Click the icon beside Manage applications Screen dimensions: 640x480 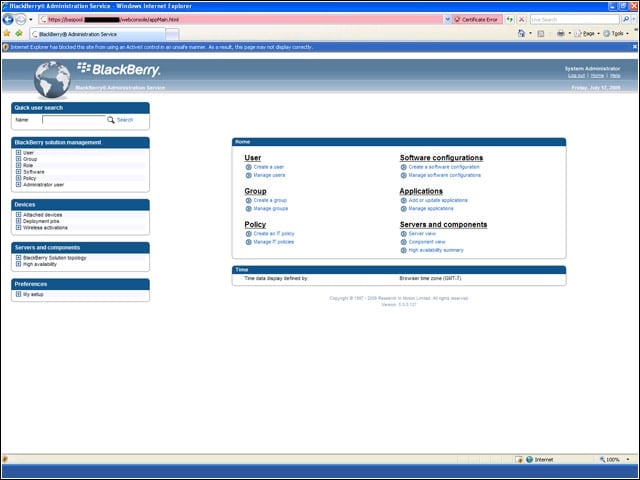(404, 209)
